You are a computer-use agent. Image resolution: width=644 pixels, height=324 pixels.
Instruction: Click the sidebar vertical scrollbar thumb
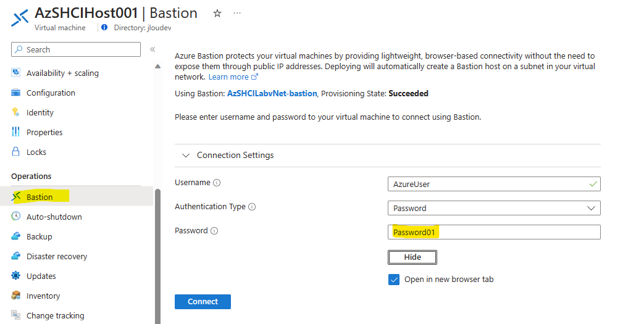157,256
